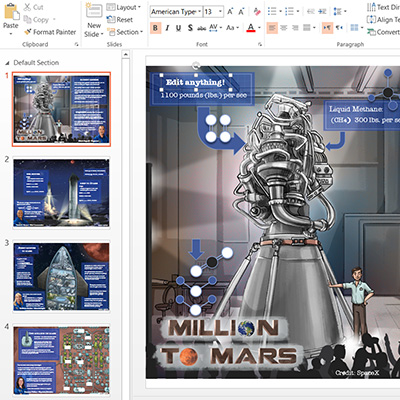Viewport: 400px width, 400px height.
Task: Open the Change Case Aa dropdown
Action: 232,28
